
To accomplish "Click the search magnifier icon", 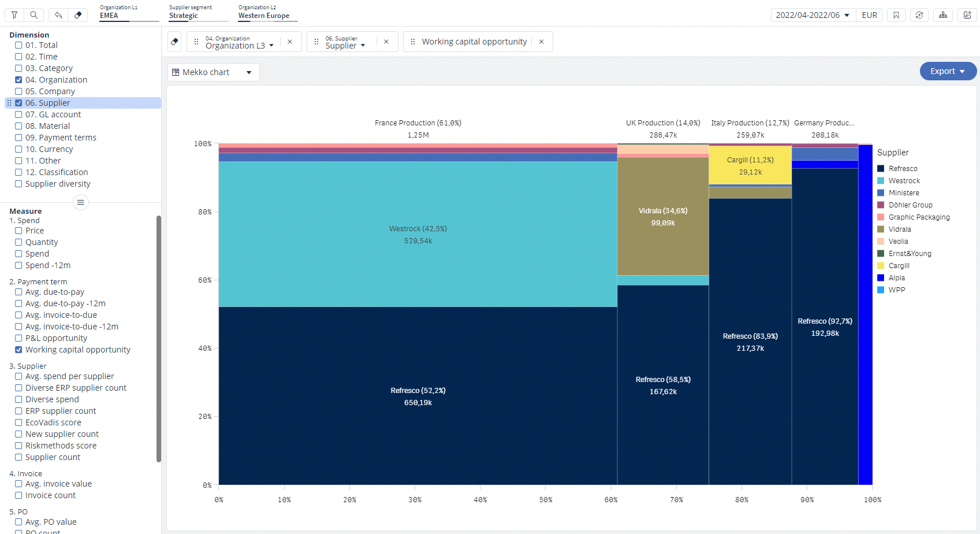I will point(34,15).
